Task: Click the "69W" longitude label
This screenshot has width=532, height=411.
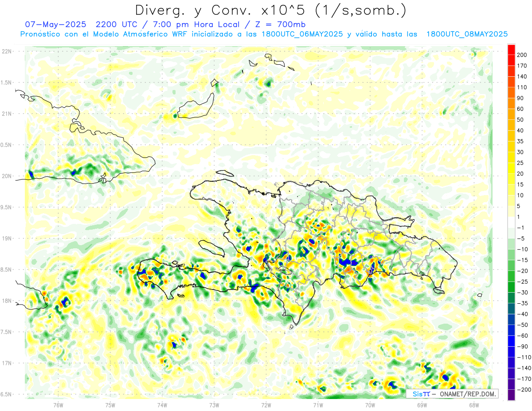Action: click(422, 405)
